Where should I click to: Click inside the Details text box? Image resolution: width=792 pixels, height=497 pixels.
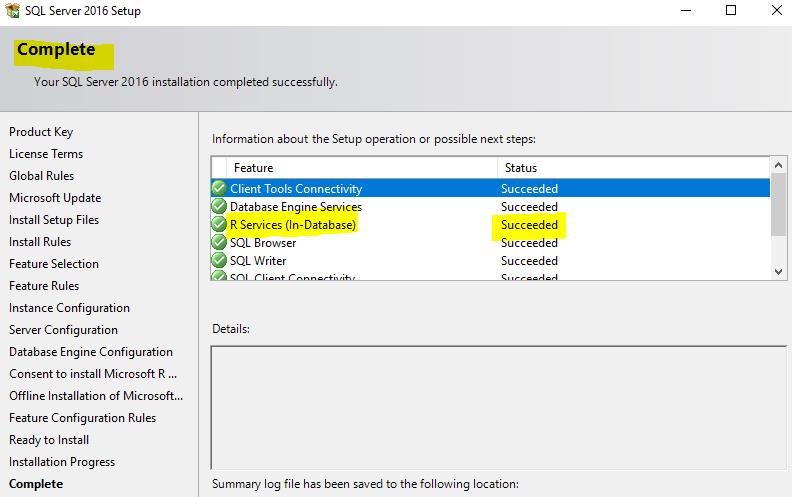coord(499,407)
